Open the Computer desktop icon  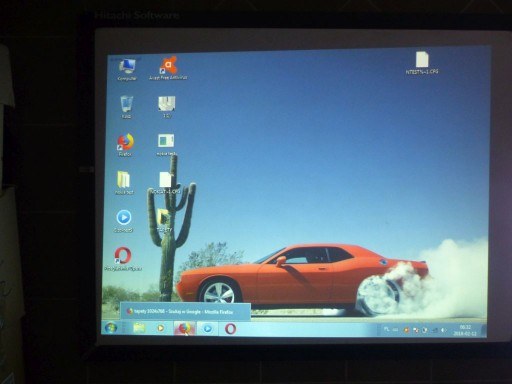[x=127, y=69]
